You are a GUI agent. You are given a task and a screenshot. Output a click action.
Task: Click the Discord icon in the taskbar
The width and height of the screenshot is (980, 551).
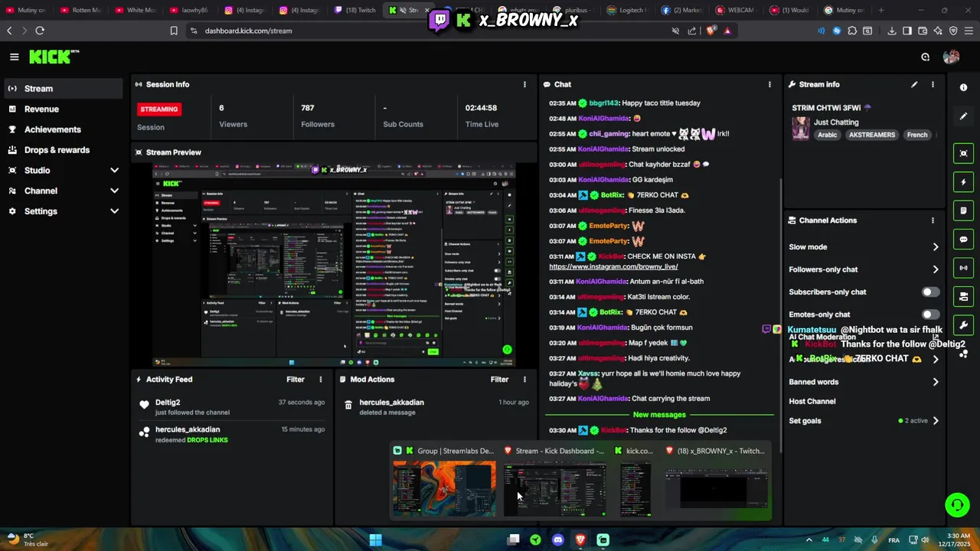pyautogui.click(x=558, y=540)
